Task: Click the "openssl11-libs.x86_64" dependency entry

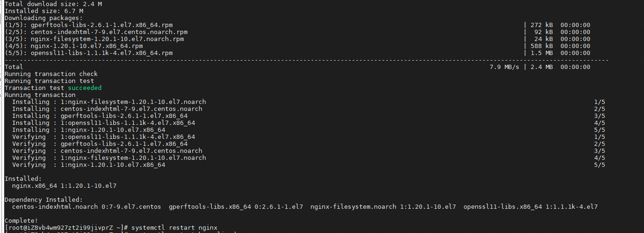Action: point(502,206)
